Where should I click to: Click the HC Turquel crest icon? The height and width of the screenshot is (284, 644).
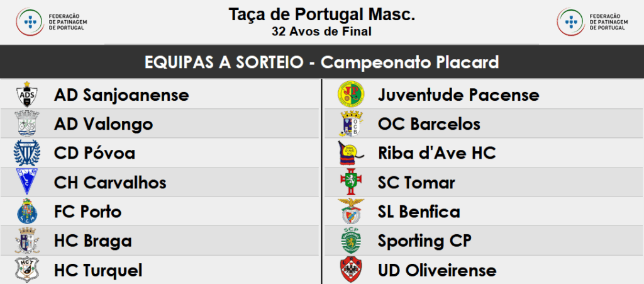[27, 270]
